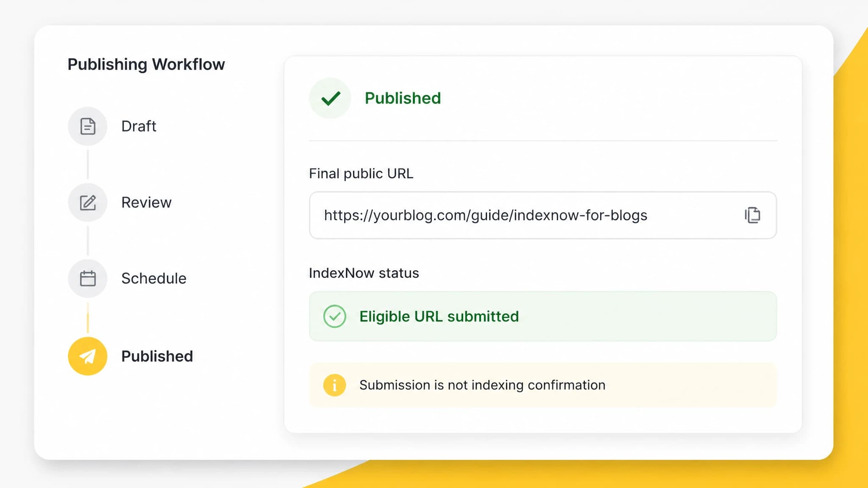The height and width of the screenshot is (488, 868).
Task: Click the Review pencil icon
Action: coord(88,202)
